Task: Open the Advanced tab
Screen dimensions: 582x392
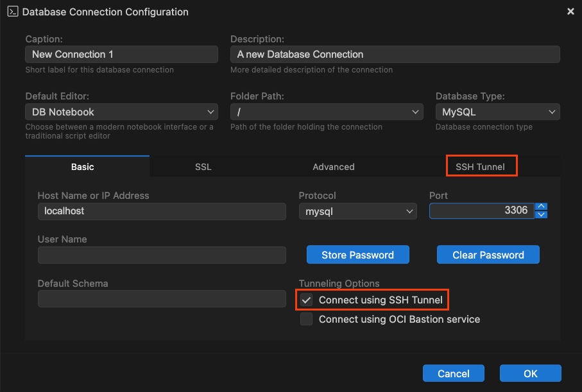Action: pyautogui.click(x=333, y=167)
